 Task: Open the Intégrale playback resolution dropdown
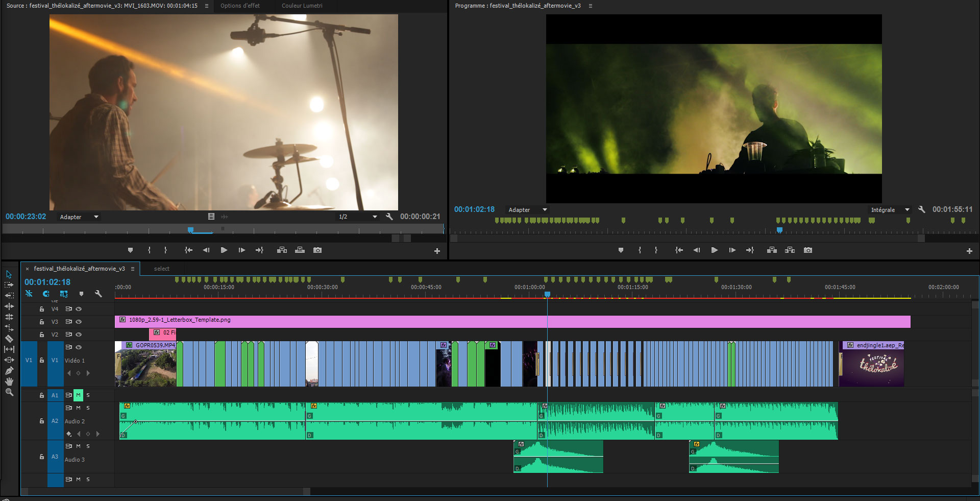tap(890, 210)
